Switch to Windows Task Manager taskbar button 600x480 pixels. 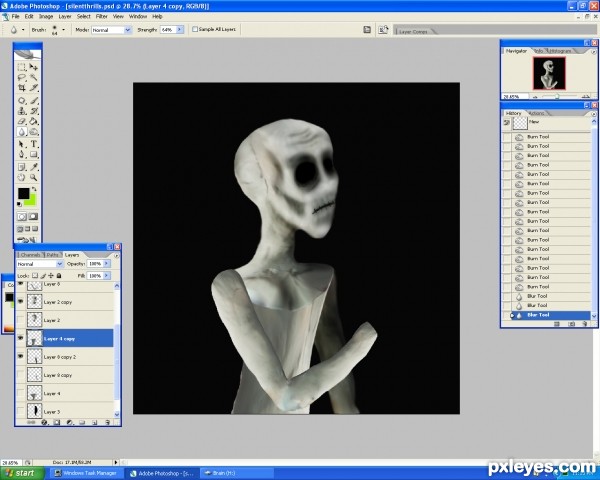pos(86,473)
